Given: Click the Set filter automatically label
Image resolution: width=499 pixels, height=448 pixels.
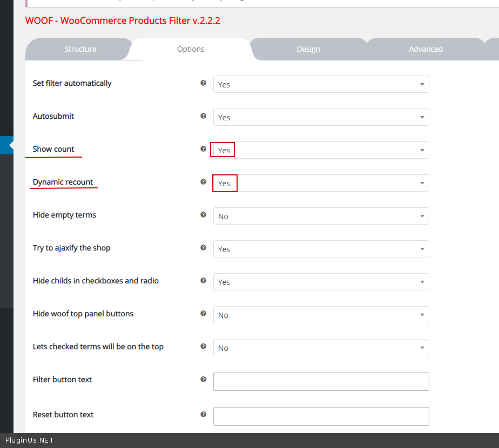Looking at the screenshot, I should (72, 83).
